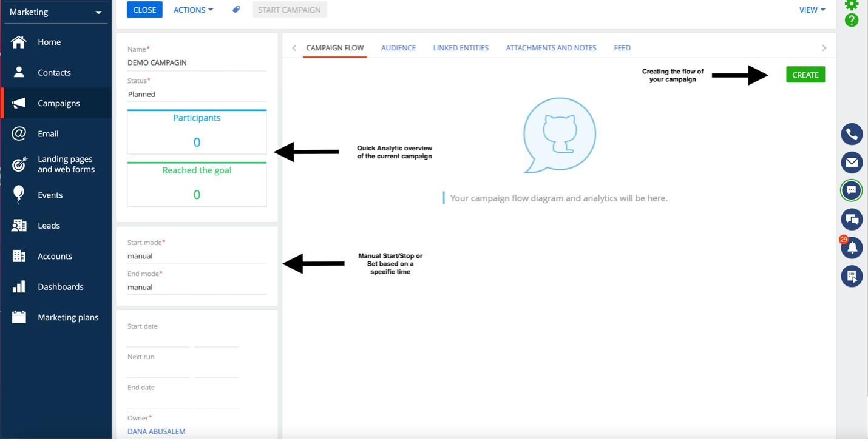The image size is (868, 441).
Task: Expand the View dropdown menu
Action: pyautogui.click(x=812, y=10)
